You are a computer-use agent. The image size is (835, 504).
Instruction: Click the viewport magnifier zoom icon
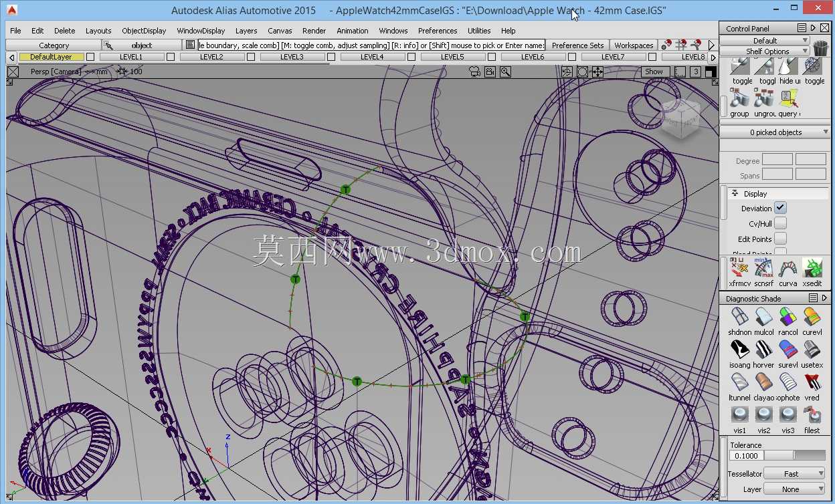[x=505, y=72]
